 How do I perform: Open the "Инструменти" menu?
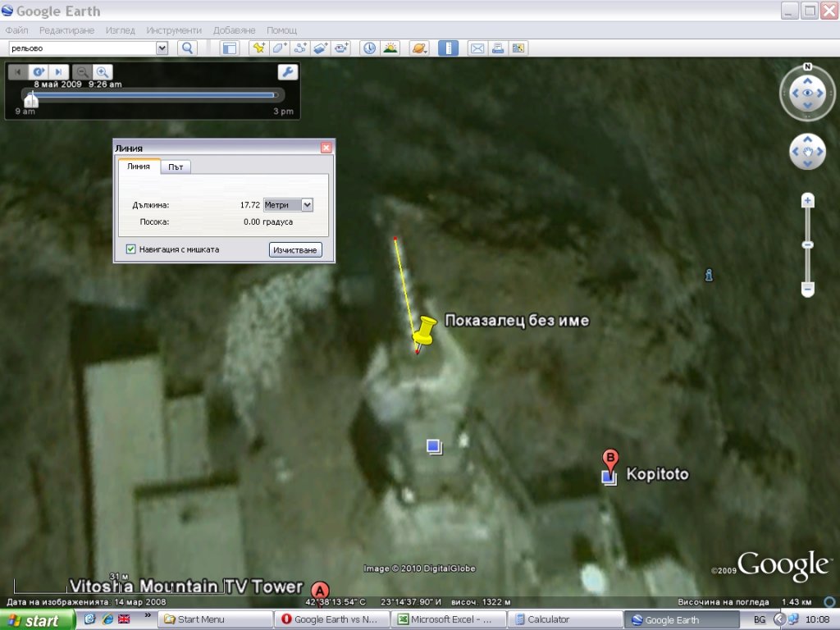coord(174,30)
